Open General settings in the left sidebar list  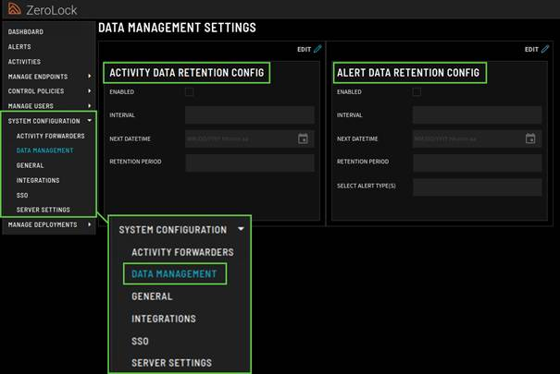point(30,166)
